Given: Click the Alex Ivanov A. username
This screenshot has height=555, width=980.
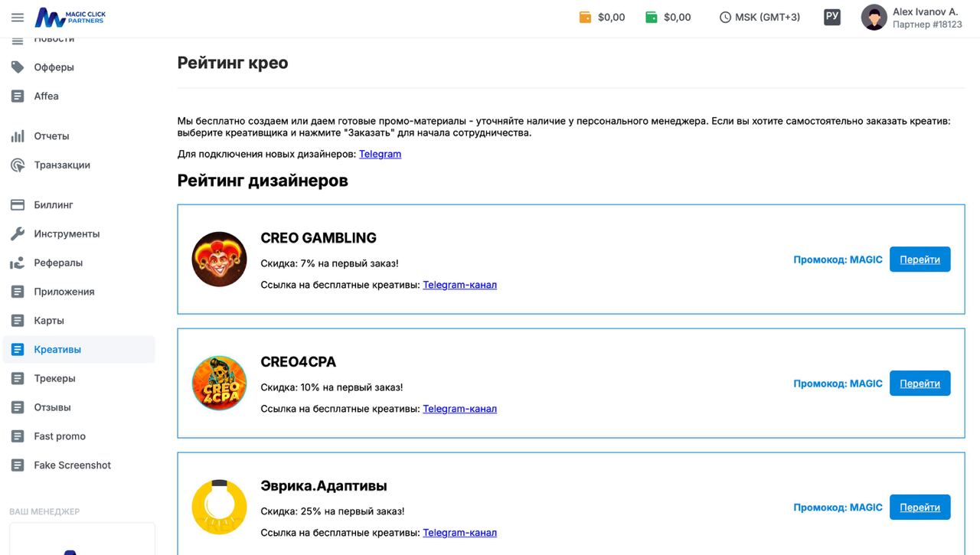Looking at the screenshot, I should point(925,11).
